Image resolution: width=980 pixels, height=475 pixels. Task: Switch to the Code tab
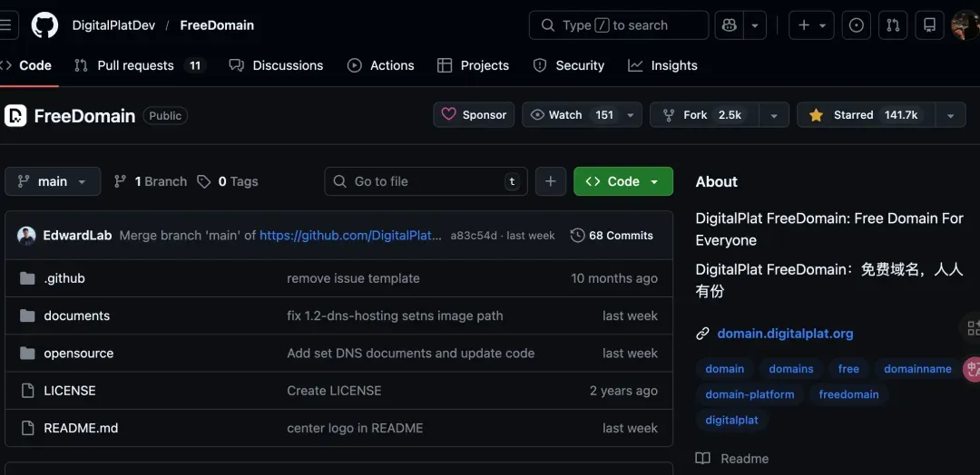[x=28, y=65]
